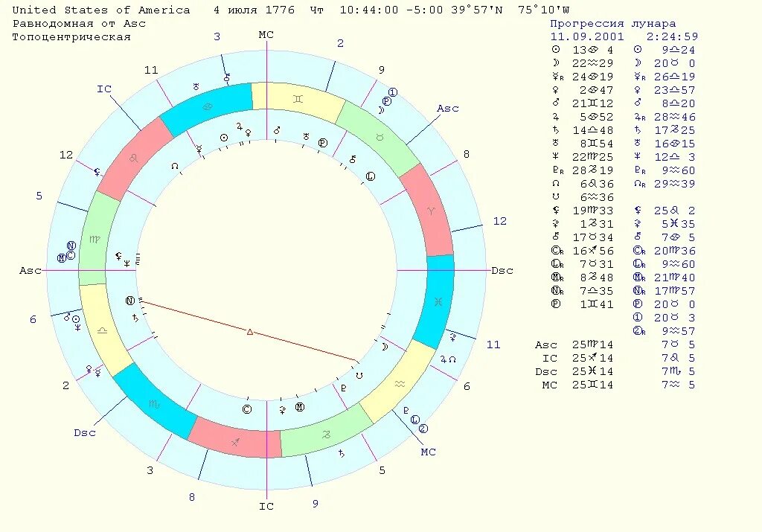This screenshot has height=532, width=762.
Task: Click the Cancer glyph in the zodiac ring
Action: pyautogui.click(x=208, y=107)
